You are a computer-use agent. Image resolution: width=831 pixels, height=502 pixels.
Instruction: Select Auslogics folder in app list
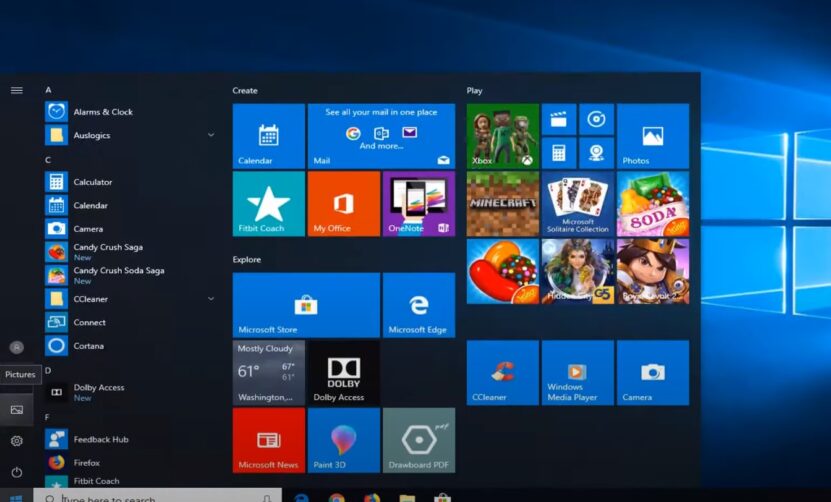click(131, 135)
